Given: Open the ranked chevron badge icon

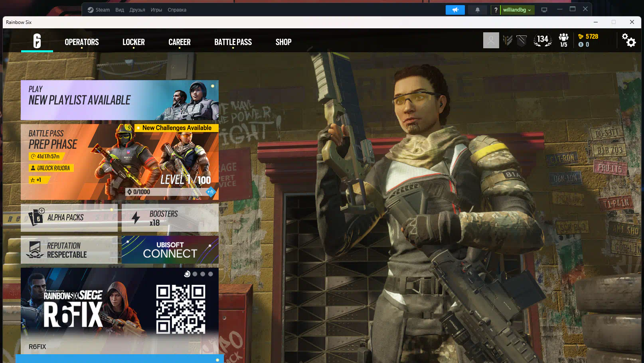Looking at the screenshot, I should point(508,40).
